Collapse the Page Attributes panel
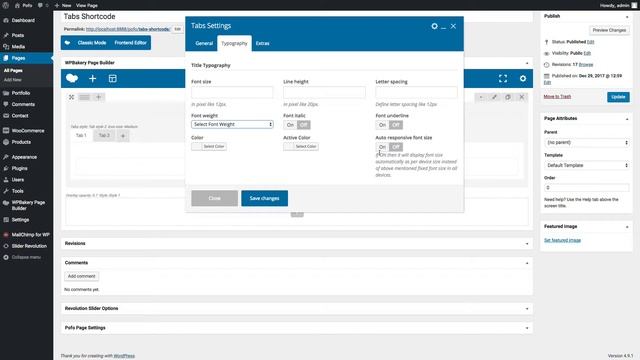The image size is (640, 360). click(627, 119)
